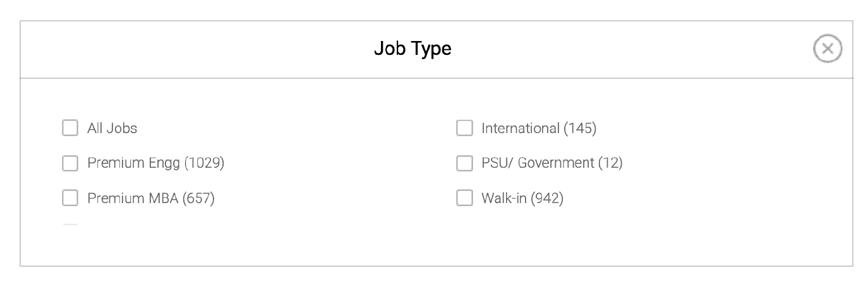This screenshot has width=868, height=304.
Task: Close the Job Type dialog
Action: (x=828, y=49)
